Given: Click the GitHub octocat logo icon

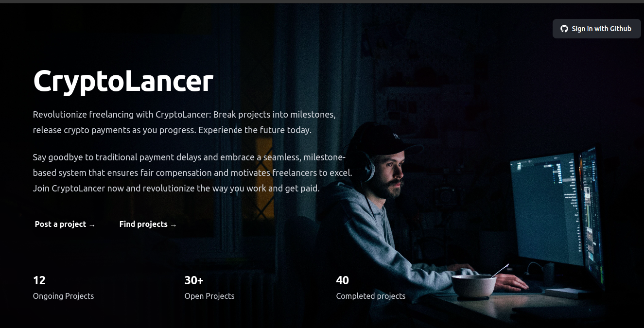Looking at the screenshot, I should coord(564,29).
